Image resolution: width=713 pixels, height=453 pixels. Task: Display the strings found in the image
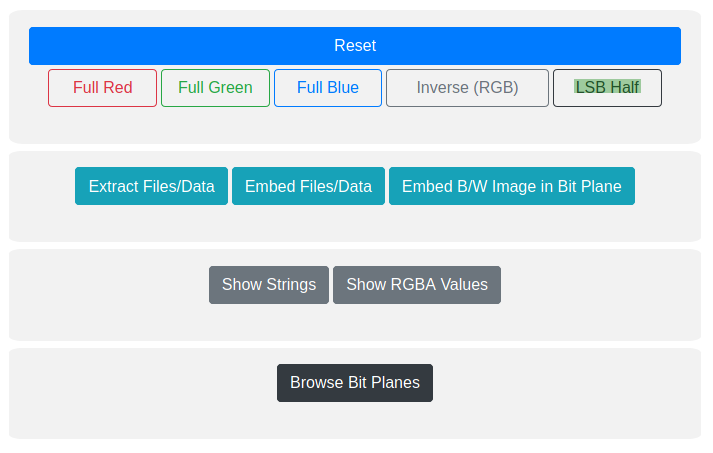(x=268, y=285)
